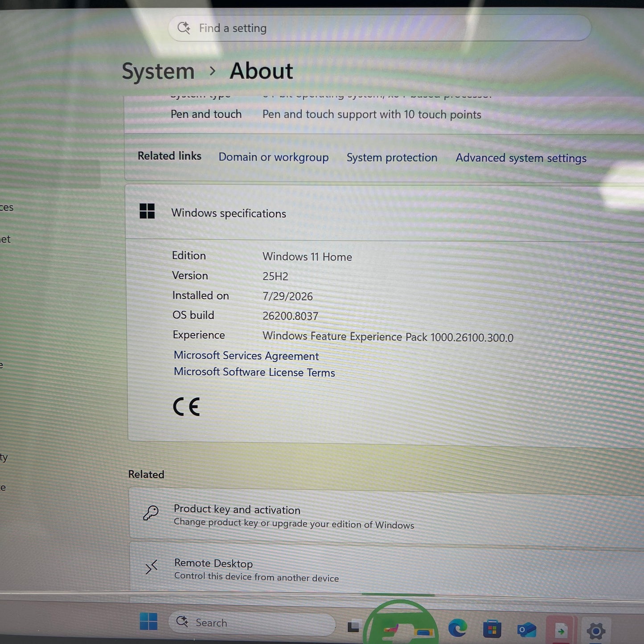The width and height of the screenshot is (644, 644).
Task: Click the Version label
Action: tap(190, 275)
